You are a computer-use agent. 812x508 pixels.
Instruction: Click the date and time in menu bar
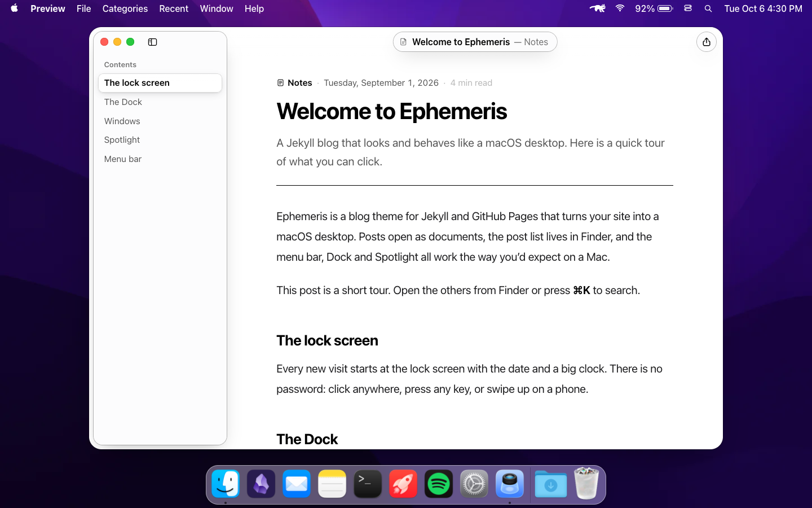pos(763,8)
